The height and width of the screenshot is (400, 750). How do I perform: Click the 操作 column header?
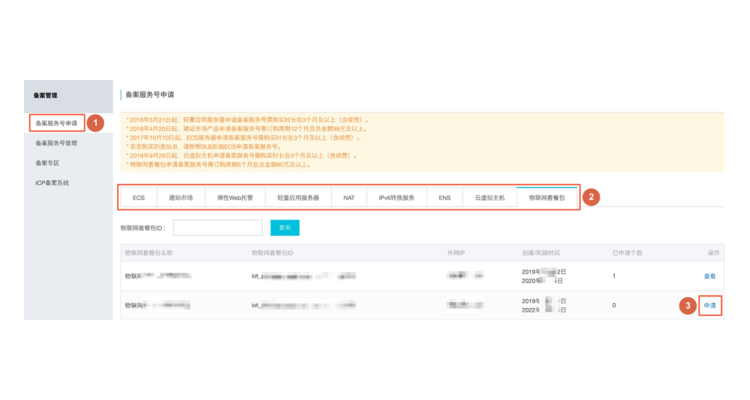(713, 253)
